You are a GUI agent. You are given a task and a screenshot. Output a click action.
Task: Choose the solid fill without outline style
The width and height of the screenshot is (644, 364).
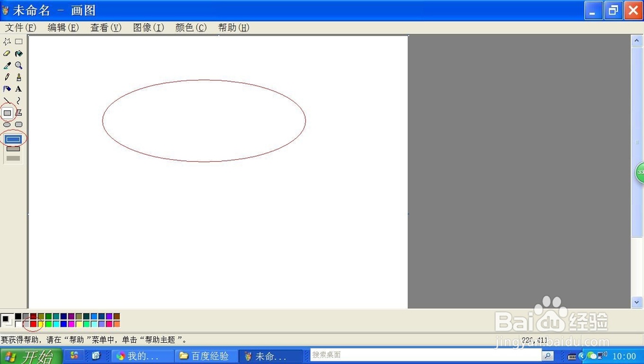pos(13,158)
